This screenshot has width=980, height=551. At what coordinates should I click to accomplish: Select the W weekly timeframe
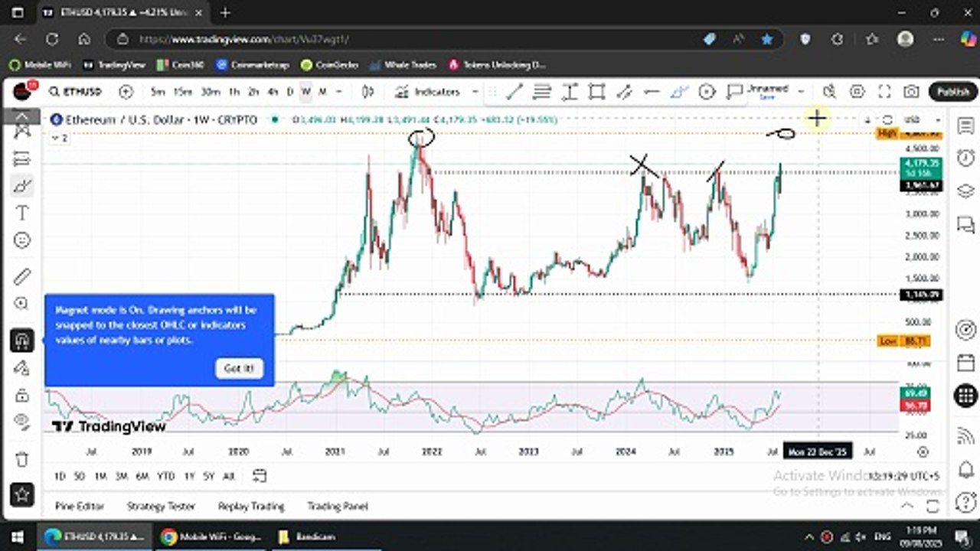pyautogui.click(x=305, y=92)
